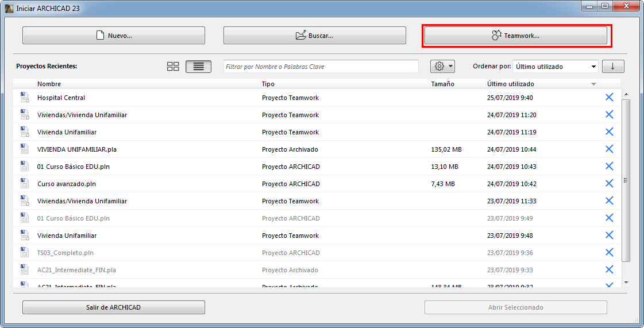Viewport: 644px width, 328px height.
Task: Click Proyecto ARCHICAD type of Curso avanzado.pln
Action: pyautogui.click(x=291, y=184)
